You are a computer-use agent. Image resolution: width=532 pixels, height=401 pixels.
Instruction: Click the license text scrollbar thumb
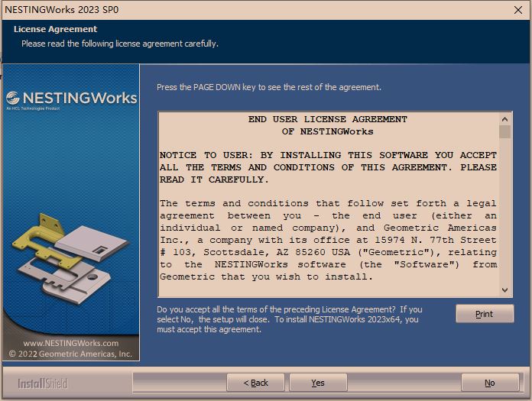tap(504, 132)
